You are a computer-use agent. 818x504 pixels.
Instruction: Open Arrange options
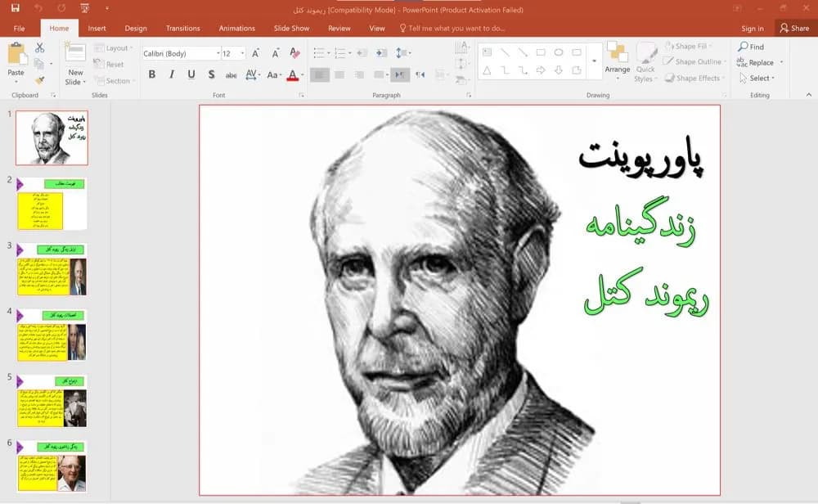pos(617,61)
